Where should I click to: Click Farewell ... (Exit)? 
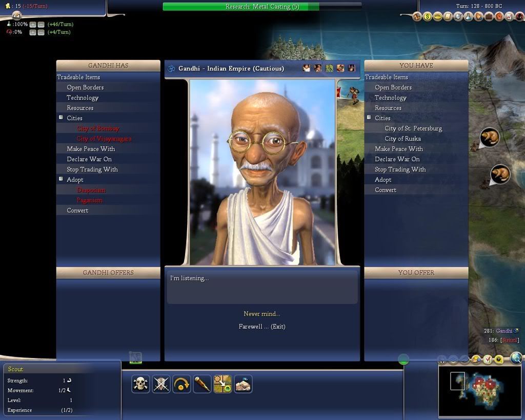coord(262,327)
